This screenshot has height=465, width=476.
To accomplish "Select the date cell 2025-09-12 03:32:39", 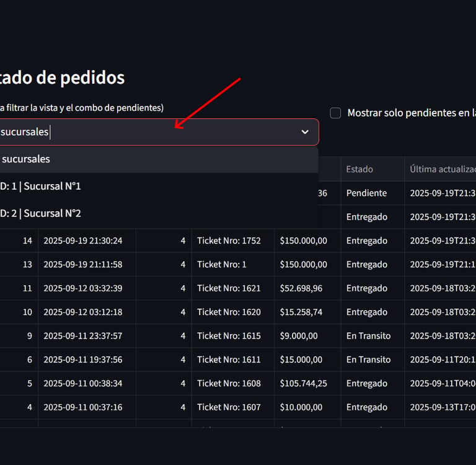I will click(87, 288).
